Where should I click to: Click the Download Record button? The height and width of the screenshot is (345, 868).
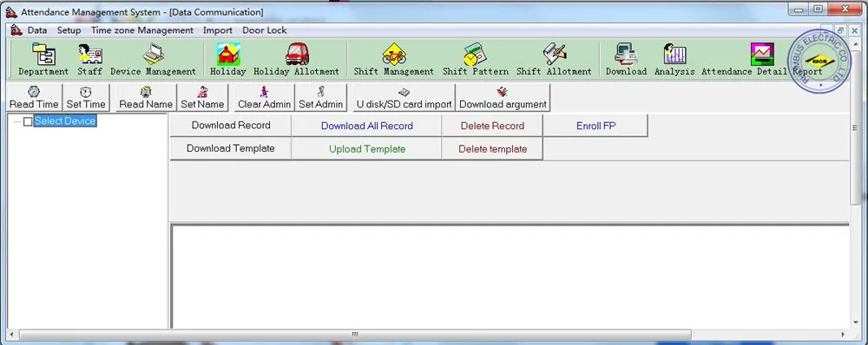point(231,126)
